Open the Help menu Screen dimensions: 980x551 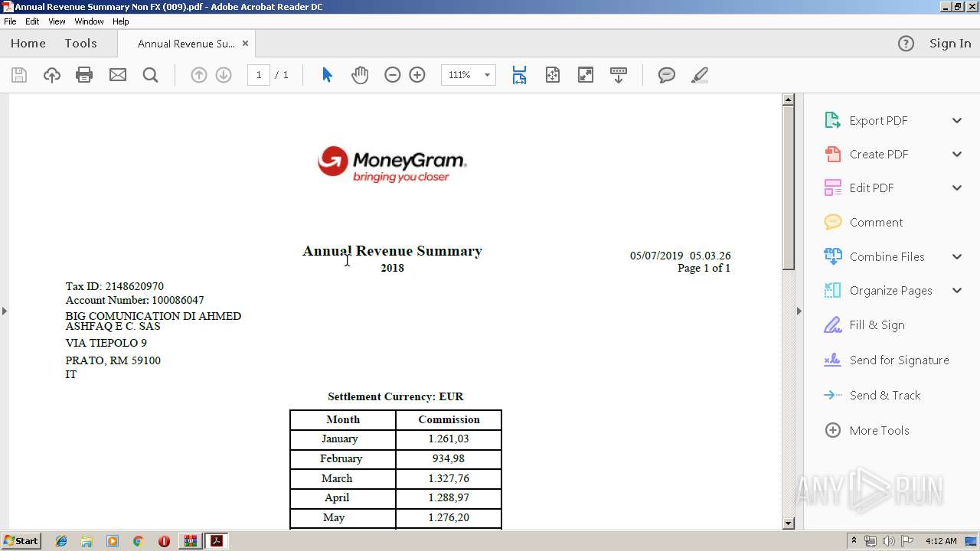(121, 21)
